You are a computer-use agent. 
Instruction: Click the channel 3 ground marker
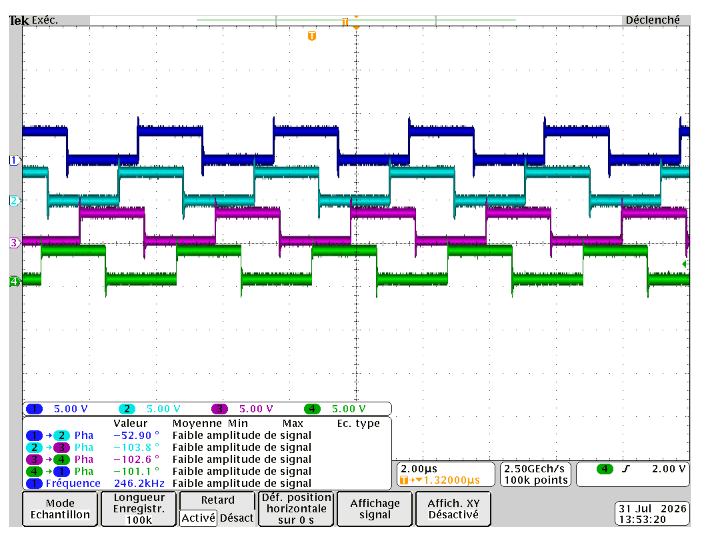click(x=14, y=243)
